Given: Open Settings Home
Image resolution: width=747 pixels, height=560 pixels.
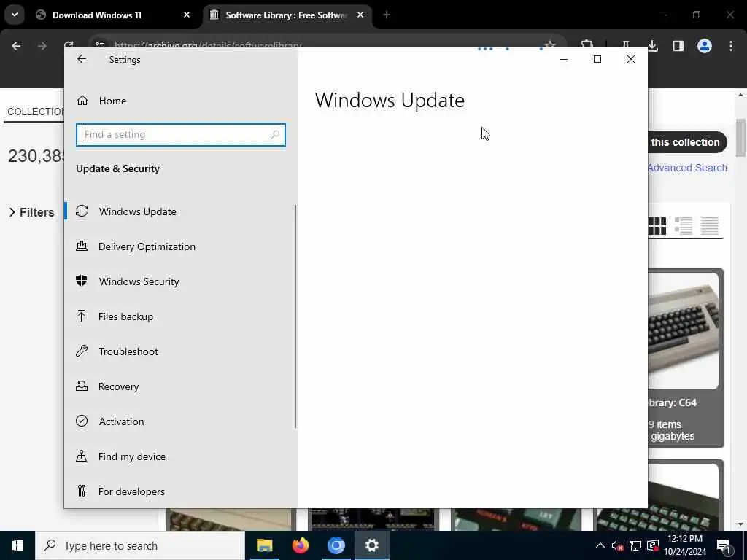Looking at the screenshot, I should coord(113,101).
